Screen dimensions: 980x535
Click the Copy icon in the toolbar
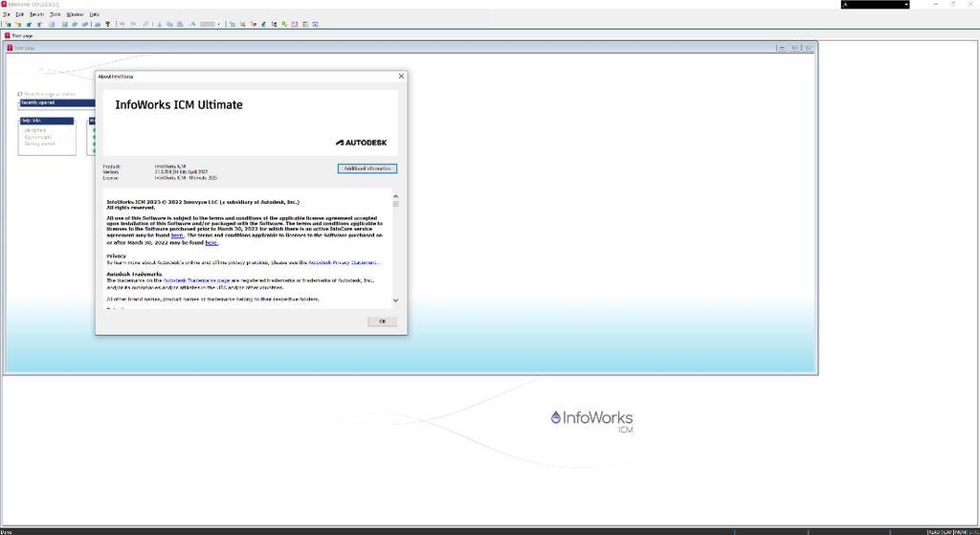(169, 24)
